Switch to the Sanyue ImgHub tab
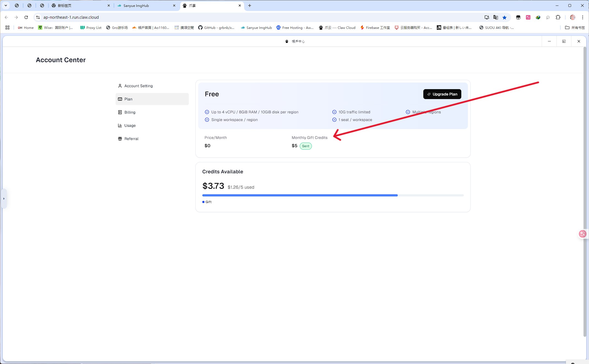Image resolution: width=589 pixels, height=364 pixels. coord(146,6)
